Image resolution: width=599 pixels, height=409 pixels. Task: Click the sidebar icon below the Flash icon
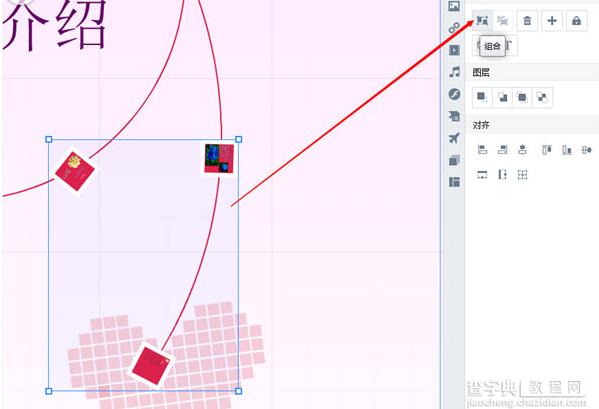[454, 116]
